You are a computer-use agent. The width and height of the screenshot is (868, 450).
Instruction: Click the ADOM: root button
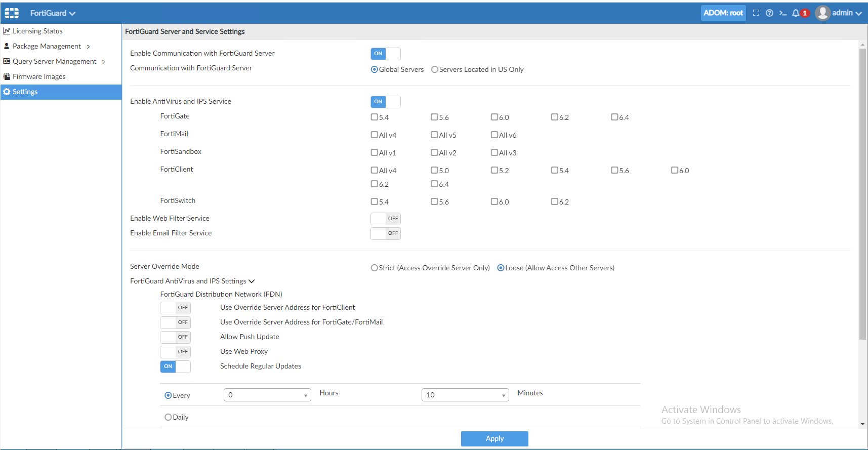point(723,13)
